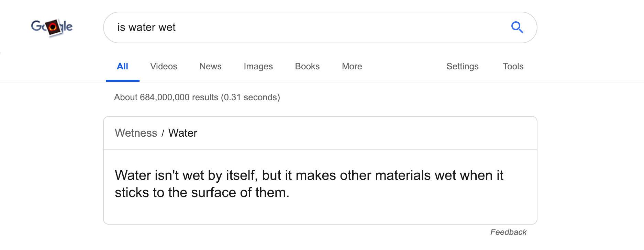
Task: Click the slash separator between Wetness and Water
Action: click(x=163, y=133)
